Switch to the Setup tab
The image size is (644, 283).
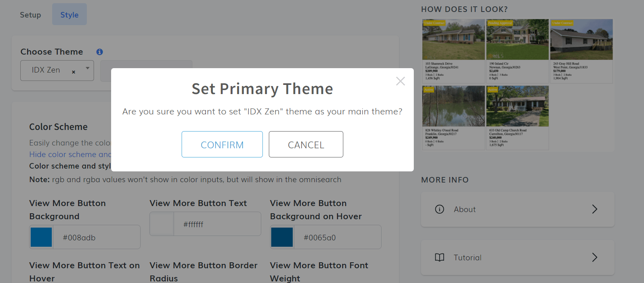(x=30, y=15)
